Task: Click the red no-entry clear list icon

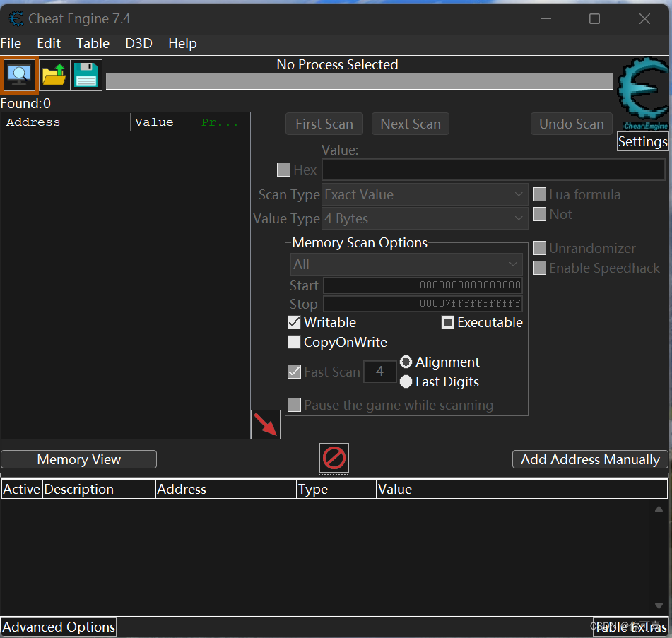Action: click(334, 458)
